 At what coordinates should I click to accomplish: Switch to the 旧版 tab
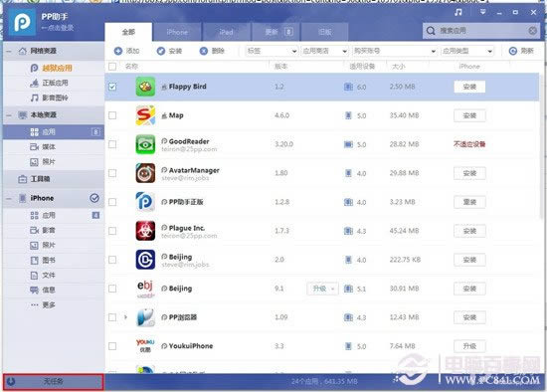pos(324,32)
